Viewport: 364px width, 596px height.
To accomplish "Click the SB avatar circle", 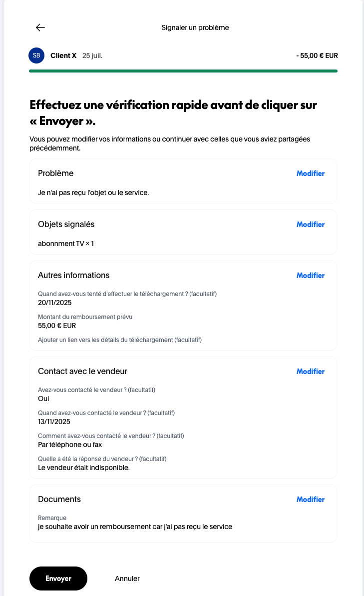I will 36,55.
